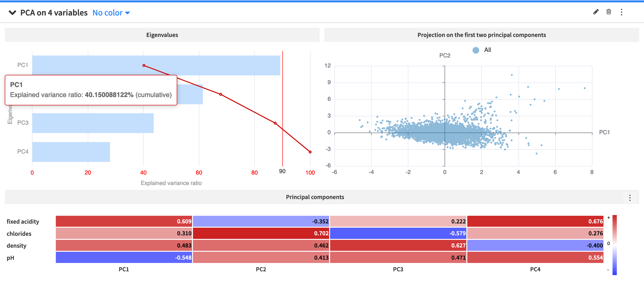Click the cumulative variance point for PC3
Screen dimensions: 644x288
click(275, 123)
